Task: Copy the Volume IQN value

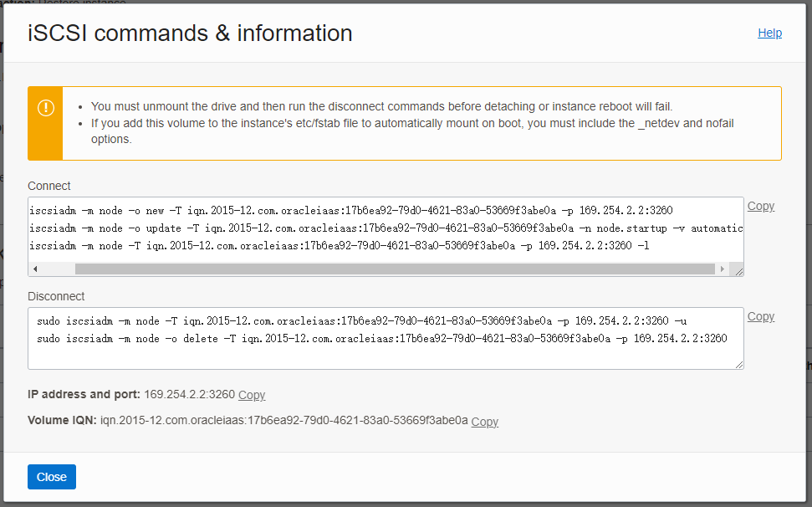Action: click(x=485, y=422)
